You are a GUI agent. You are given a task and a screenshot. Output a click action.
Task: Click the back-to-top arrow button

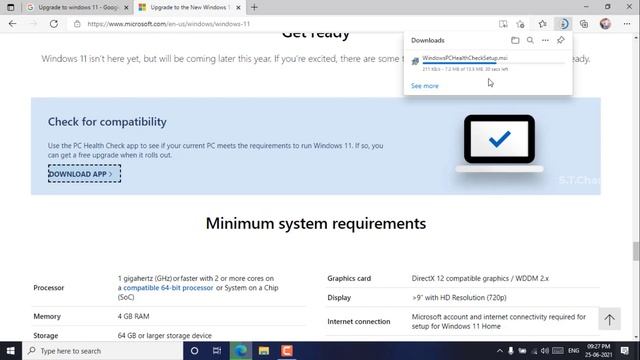pos(609,319)
